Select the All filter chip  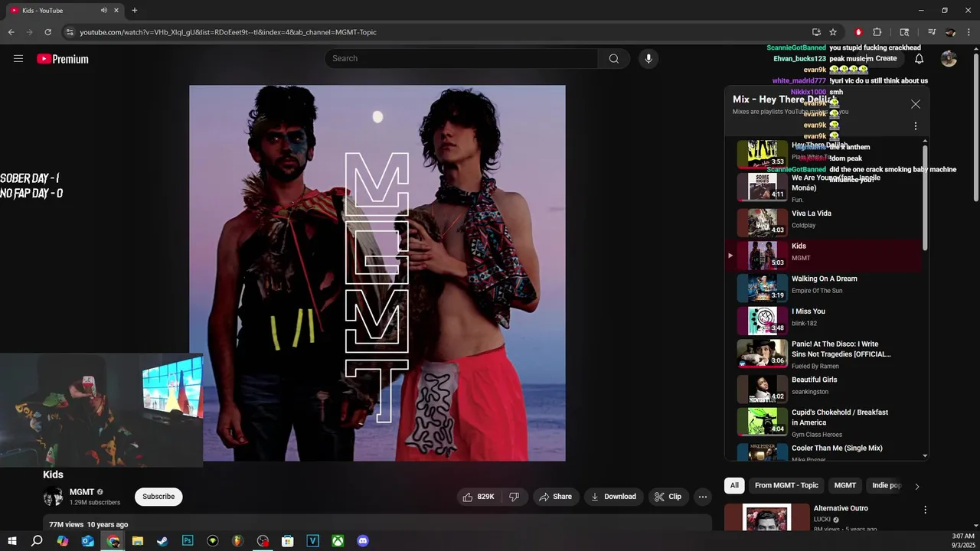click(734, 485)
